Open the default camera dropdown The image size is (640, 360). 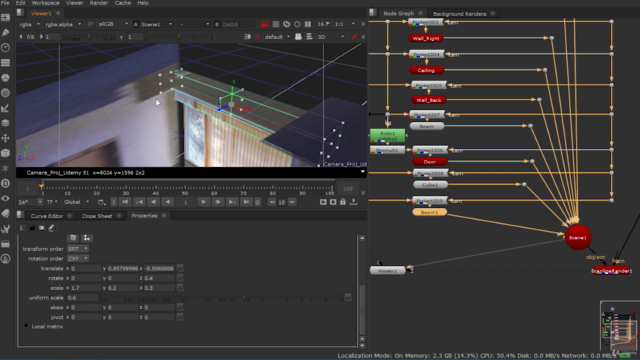point(277,37)
